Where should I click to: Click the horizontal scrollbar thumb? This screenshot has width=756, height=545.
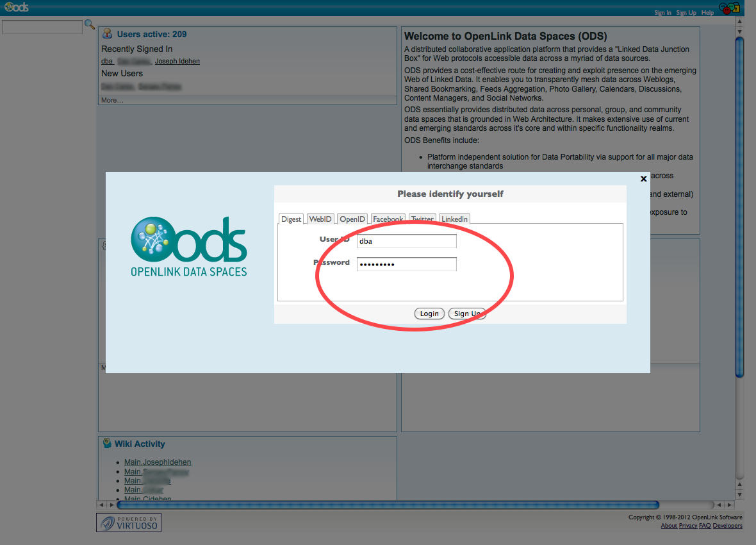coord(388,505)
